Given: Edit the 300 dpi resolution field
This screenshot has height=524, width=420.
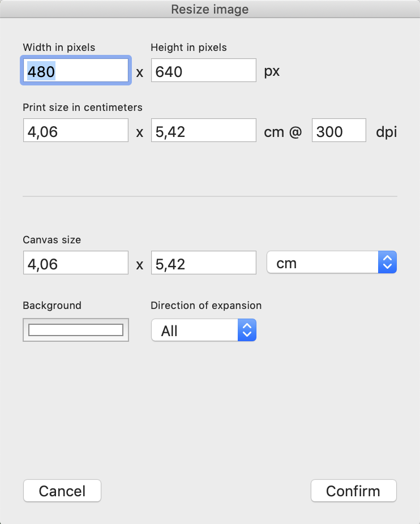Looking at the screenshot, I should (338, 131).
